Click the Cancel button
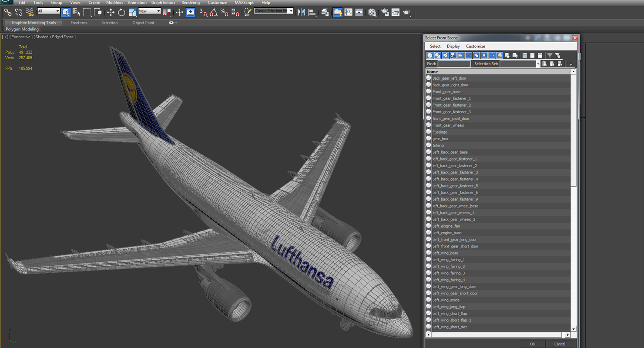 [x=560, y=344]
